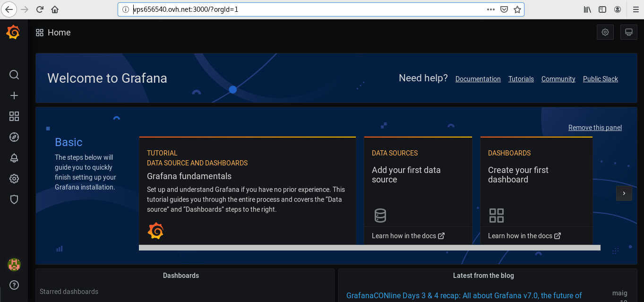Open the Dashboards icon in sidebar
This screenshot has height=302, width=644.
(x=14, y=116)
